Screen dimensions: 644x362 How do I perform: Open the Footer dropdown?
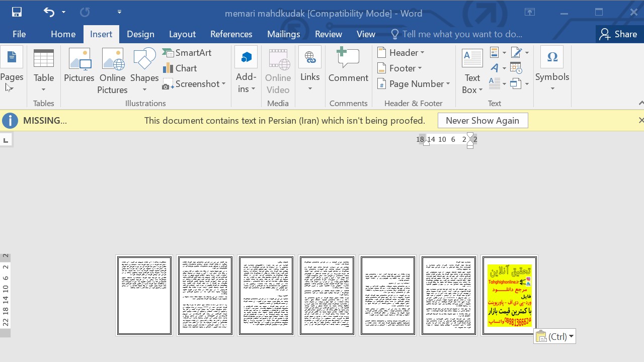tap(400, 68)
